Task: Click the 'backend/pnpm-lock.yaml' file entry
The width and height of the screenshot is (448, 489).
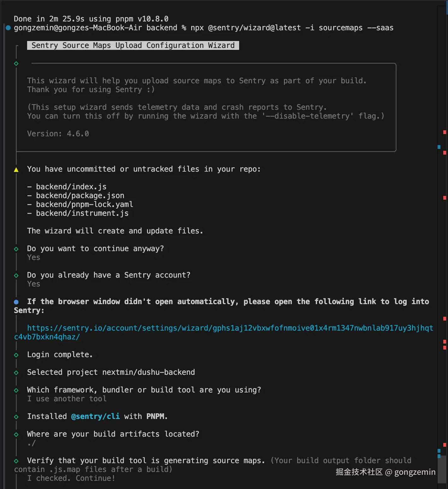Action: (x=85, y=204)
